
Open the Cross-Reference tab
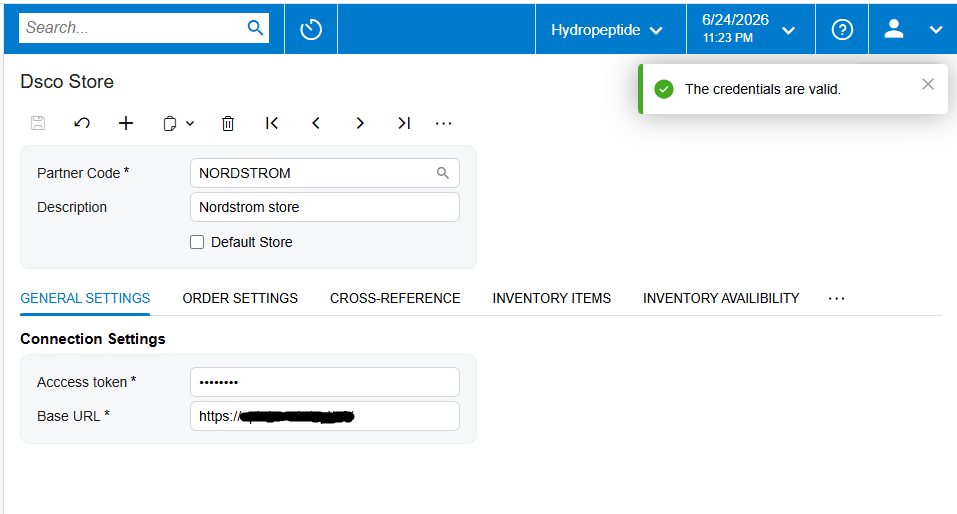(395, 298)
